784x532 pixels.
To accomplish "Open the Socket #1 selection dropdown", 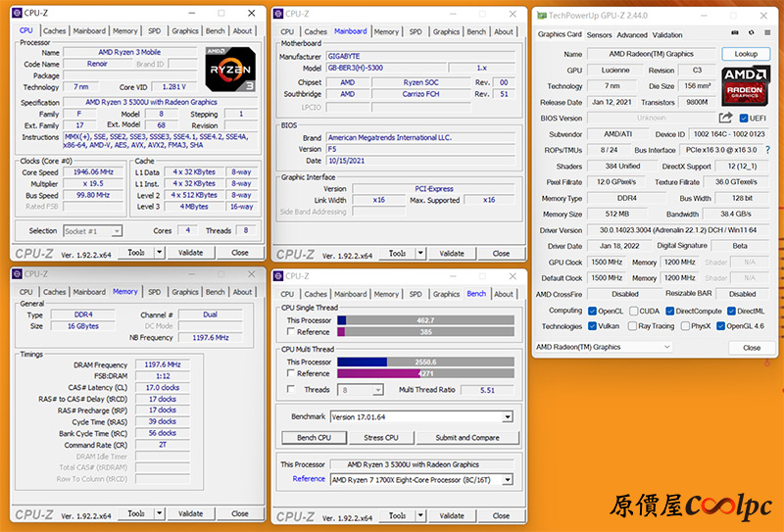I will (x=92, y=231).
